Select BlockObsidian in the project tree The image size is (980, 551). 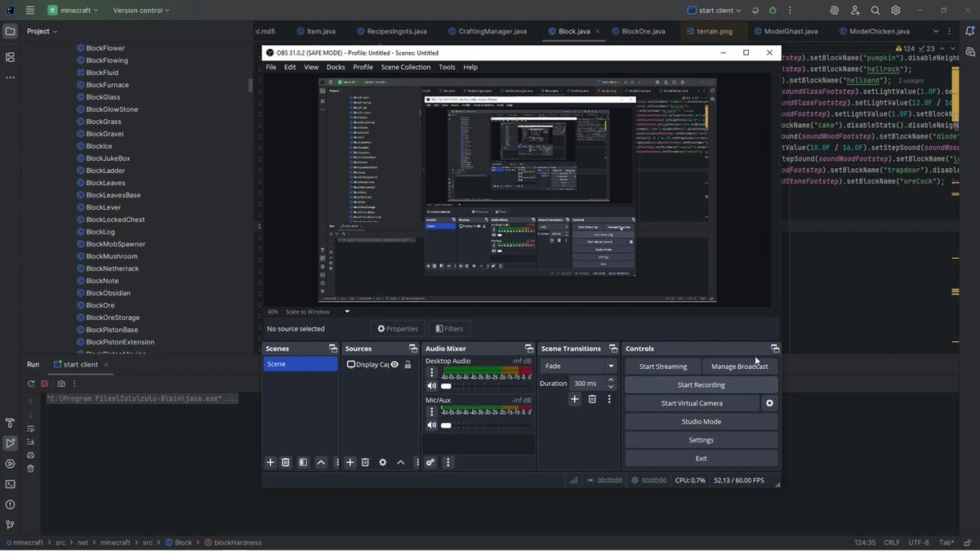(x=108, y=293)
